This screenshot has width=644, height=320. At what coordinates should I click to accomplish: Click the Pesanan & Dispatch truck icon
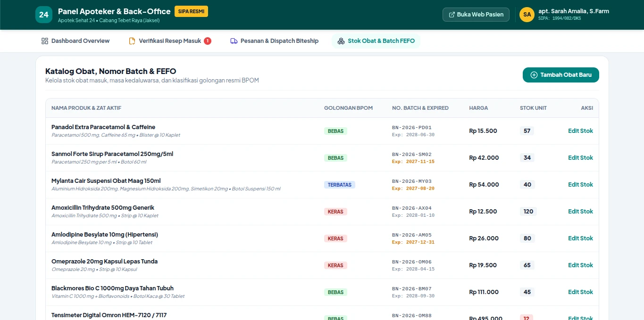[x=234, y=41]
